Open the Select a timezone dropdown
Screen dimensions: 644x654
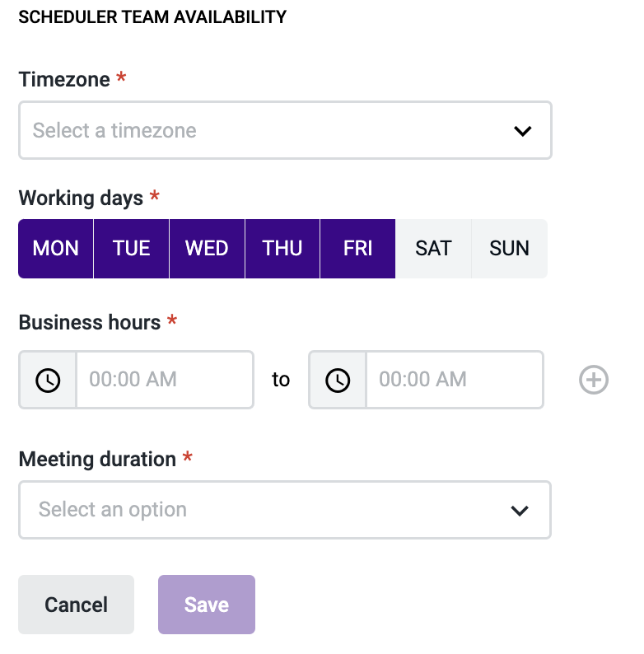click(285, 130)
